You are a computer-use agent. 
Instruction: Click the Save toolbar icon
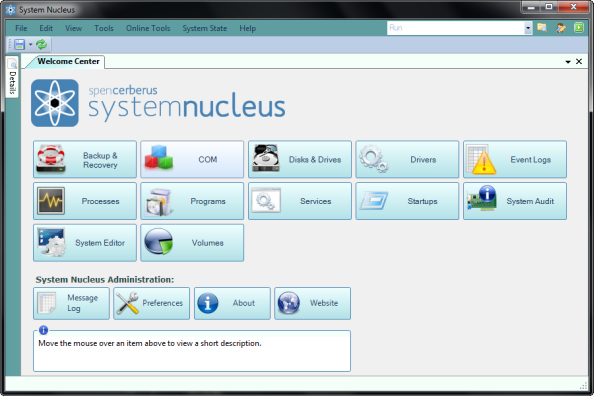coord(19,45)
